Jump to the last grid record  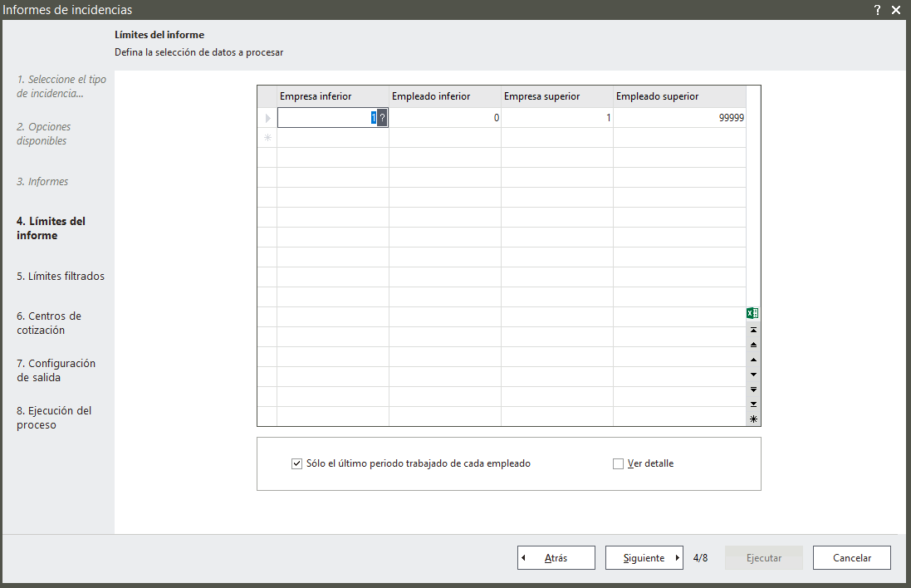point(753,404)
